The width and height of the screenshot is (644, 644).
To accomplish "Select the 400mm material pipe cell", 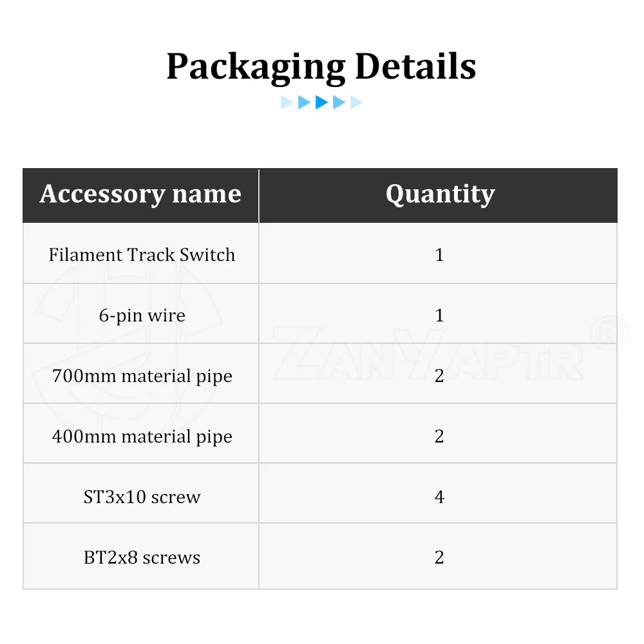I will pos(141,433).
